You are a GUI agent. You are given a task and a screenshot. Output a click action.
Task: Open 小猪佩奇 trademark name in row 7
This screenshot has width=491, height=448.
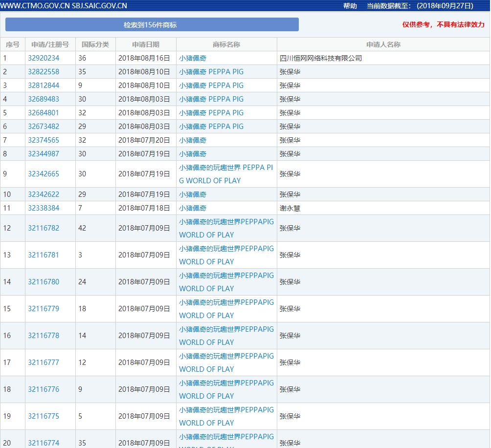point(193,140)
